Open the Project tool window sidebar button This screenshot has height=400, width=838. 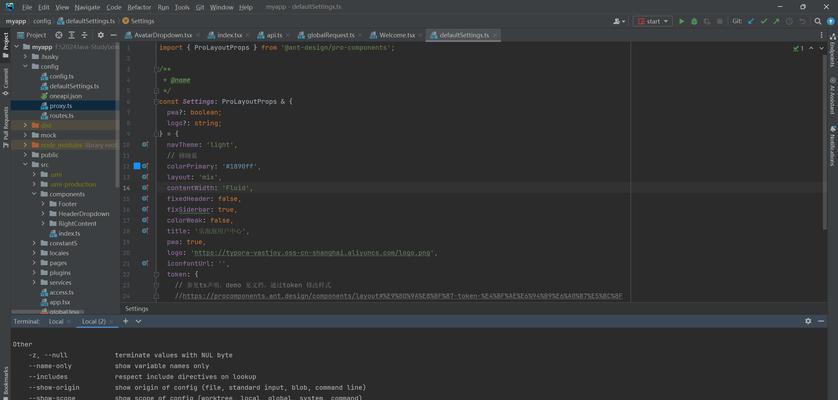6,45
